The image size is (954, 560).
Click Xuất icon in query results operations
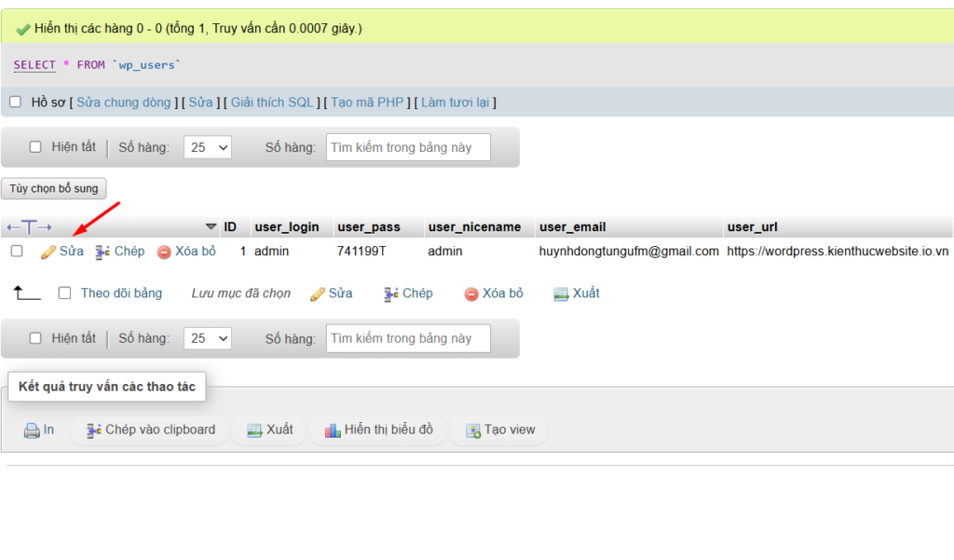(254, 430)
